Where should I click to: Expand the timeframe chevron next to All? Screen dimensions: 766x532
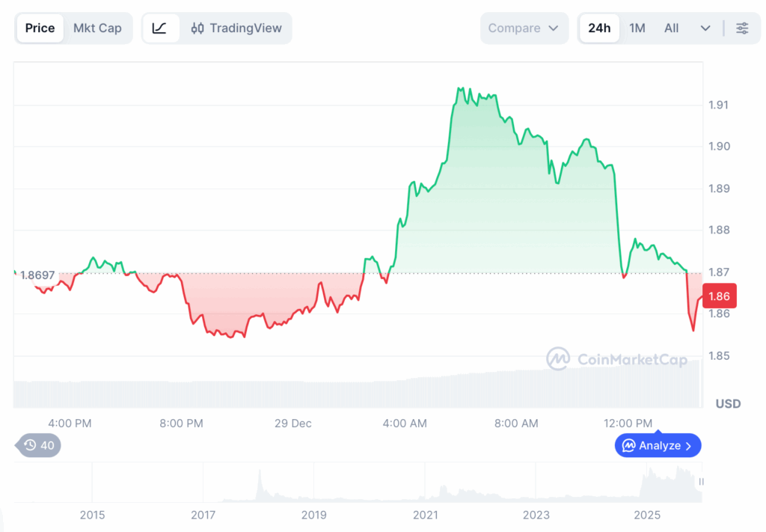tap(704, 28)
